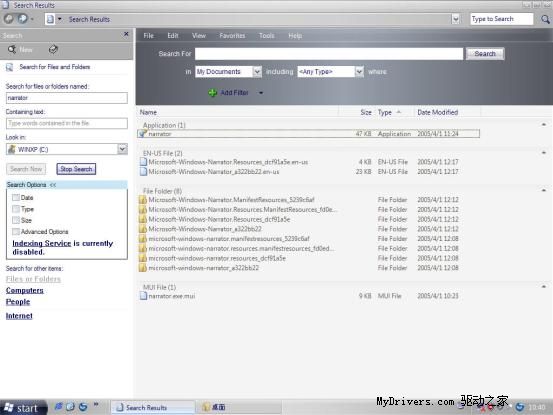Open the <Any Type> dropdown
Screen dimensions: 553x415
pos(359,72)
